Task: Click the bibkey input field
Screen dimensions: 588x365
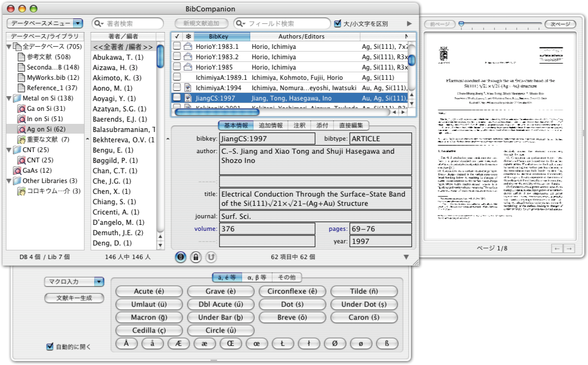Action: click(267, 139)
